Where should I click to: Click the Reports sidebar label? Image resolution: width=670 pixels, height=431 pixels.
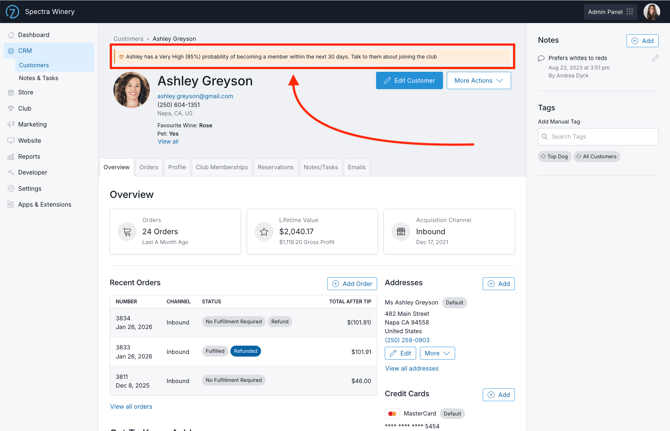29,156
